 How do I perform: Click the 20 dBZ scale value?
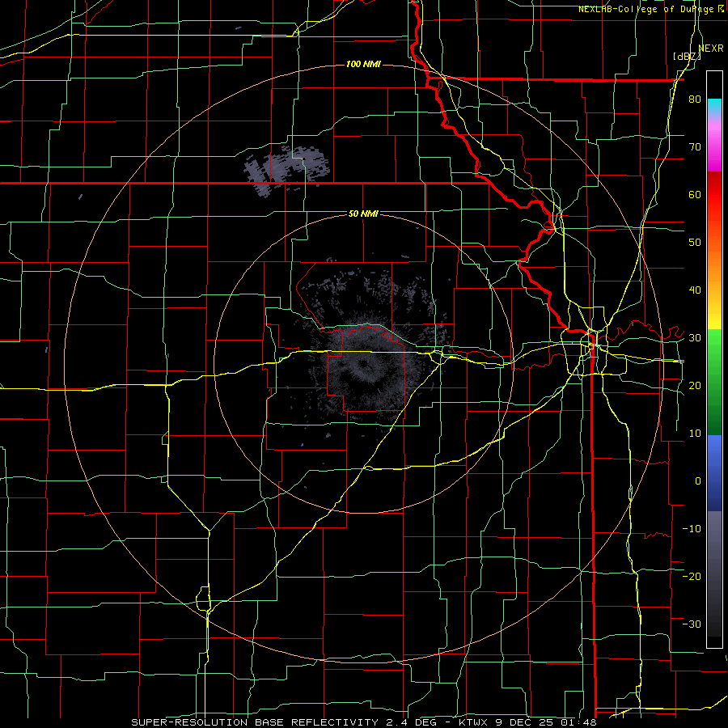(695, 385)
